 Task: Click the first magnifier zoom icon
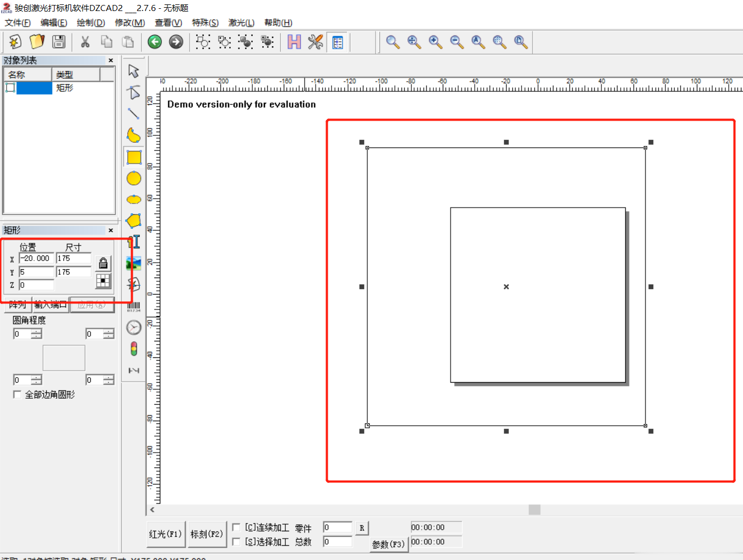tap(393, 42)
